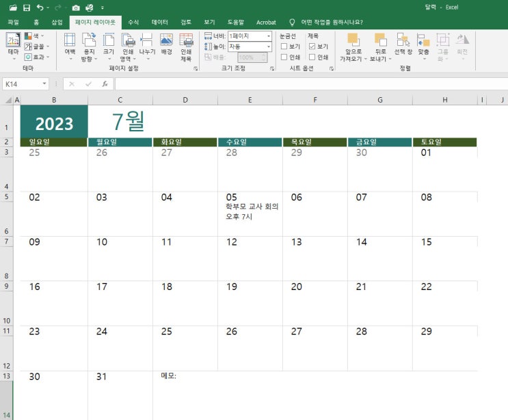Select the date cell 22
The height and width of the screenshot is (420, 508).
[x=444, y=287]
